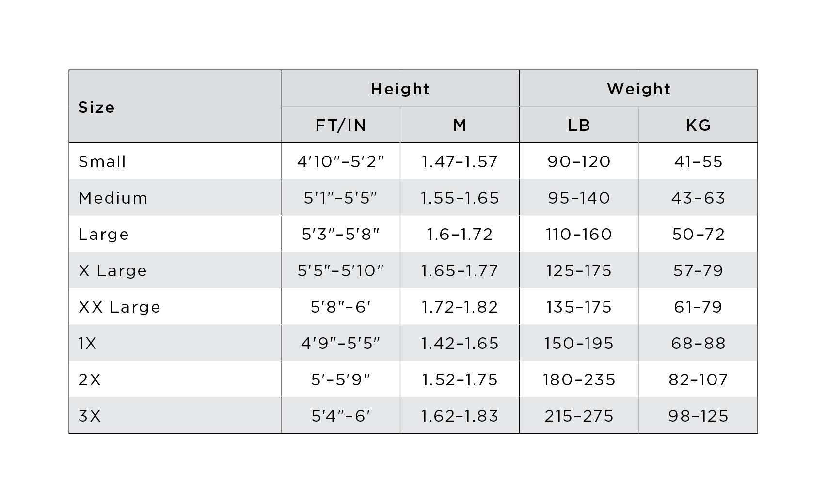Screen dimensions: 827x504
Task: Select the 82-107 KG cell
Action: pos(698,379)
